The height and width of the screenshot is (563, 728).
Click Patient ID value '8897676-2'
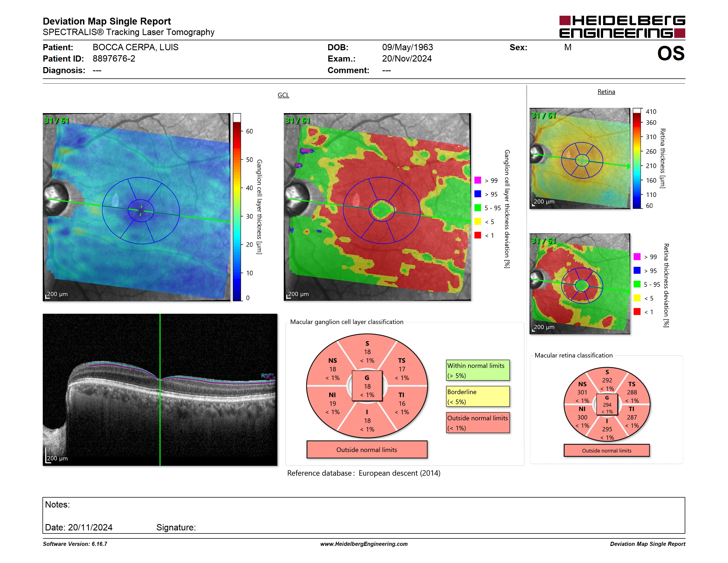pyautogui.click(x=114, y=59)
